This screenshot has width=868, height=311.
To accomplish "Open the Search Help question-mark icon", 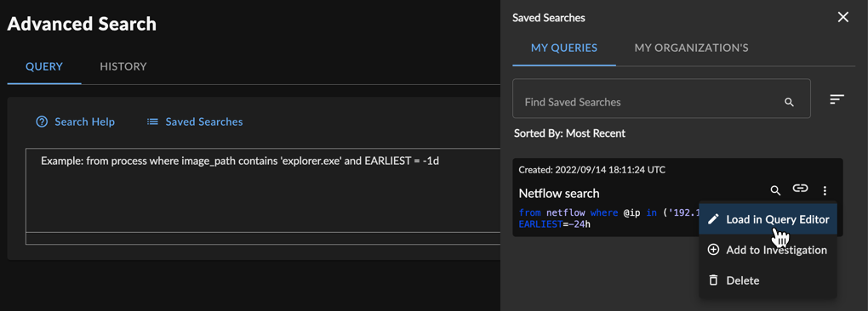I will pos(42,122).
